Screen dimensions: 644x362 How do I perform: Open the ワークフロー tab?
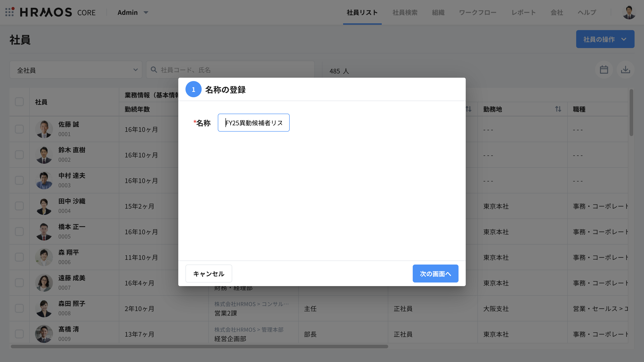point(478,12)
